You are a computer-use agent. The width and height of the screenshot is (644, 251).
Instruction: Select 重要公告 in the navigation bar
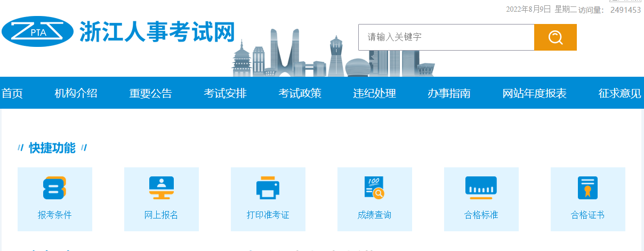(x=150, y=94)
